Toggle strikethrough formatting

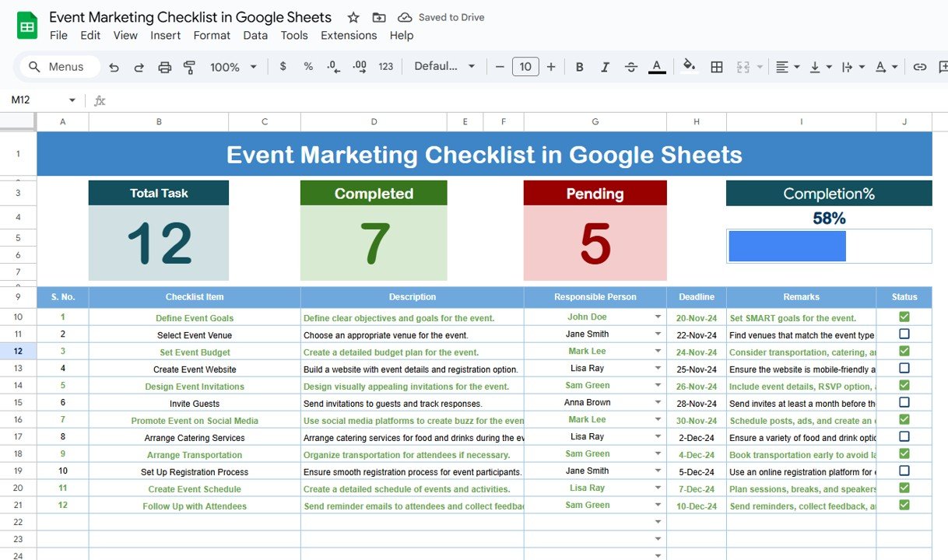coord(631,67)
